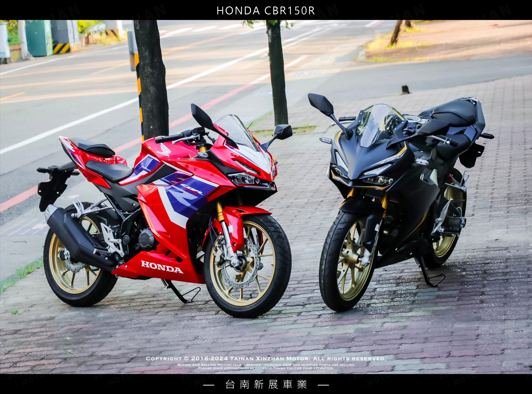This screenshot has width=532, height=394.
Task: Click the HONDA CBR150R title text
Action: tap(266, 10)
